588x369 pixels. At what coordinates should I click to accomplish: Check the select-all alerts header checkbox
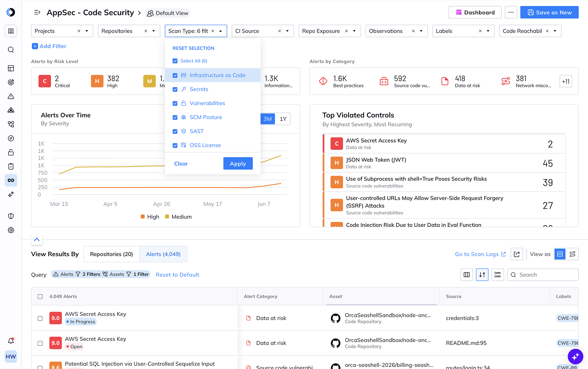coord(40,297)
